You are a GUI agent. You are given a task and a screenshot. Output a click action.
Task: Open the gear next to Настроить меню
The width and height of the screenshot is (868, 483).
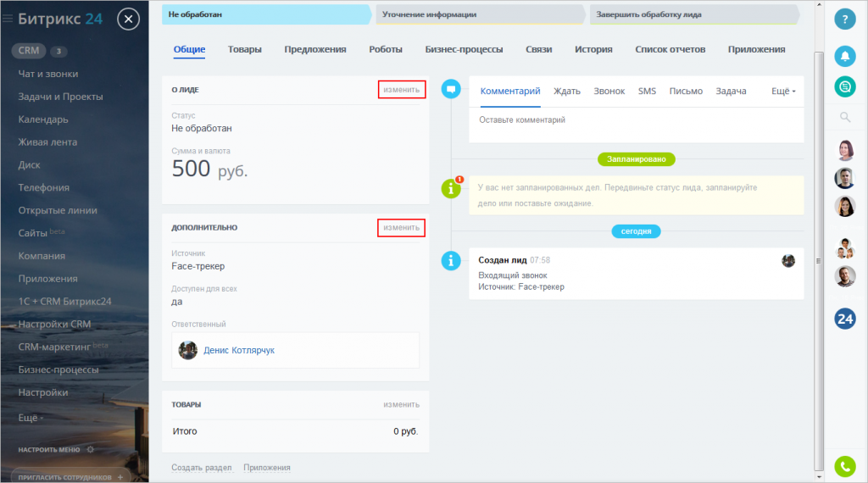pyautogui.click(x=90, y=449)
